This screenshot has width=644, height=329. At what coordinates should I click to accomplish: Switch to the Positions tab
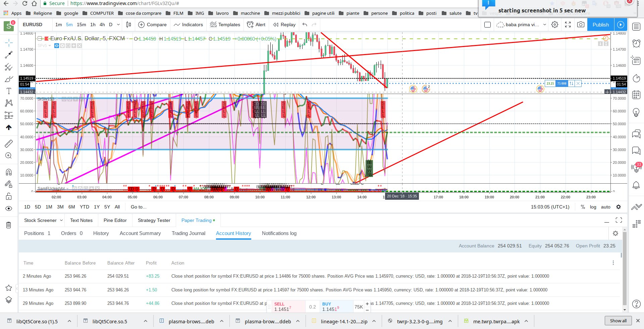click(37, 233)
